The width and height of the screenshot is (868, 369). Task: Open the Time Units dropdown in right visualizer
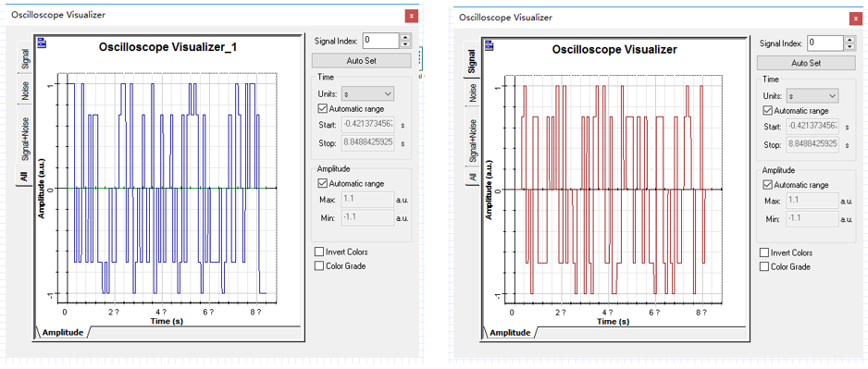pyautogui.click(x=812, y=95)
